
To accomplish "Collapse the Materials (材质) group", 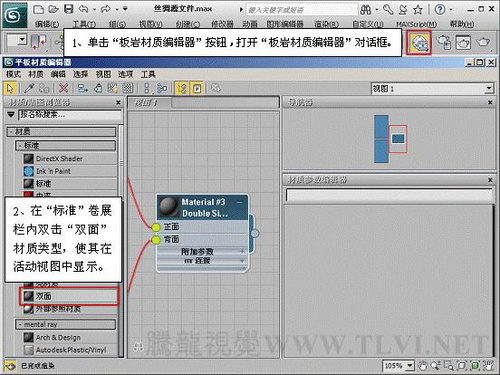I will pos(61,132).
